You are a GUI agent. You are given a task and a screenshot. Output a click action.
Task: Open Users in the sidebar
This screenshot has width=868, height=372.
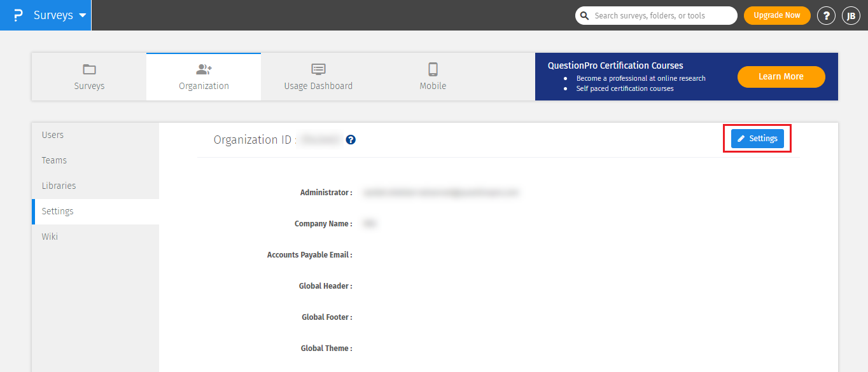pyautogui.click(x=95, y=135)
